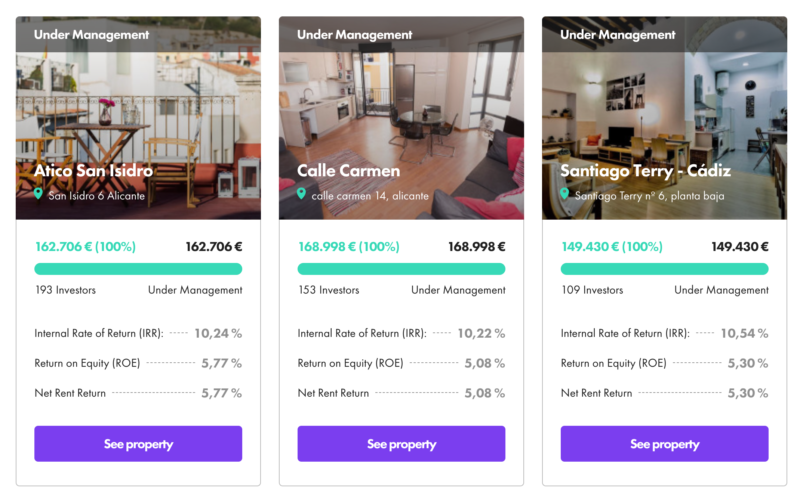The width and height of the screenshot is (800, 499).
Task: Open See property for Atico San Isidro
Action: pyautogui.click(x=138, y=444)
